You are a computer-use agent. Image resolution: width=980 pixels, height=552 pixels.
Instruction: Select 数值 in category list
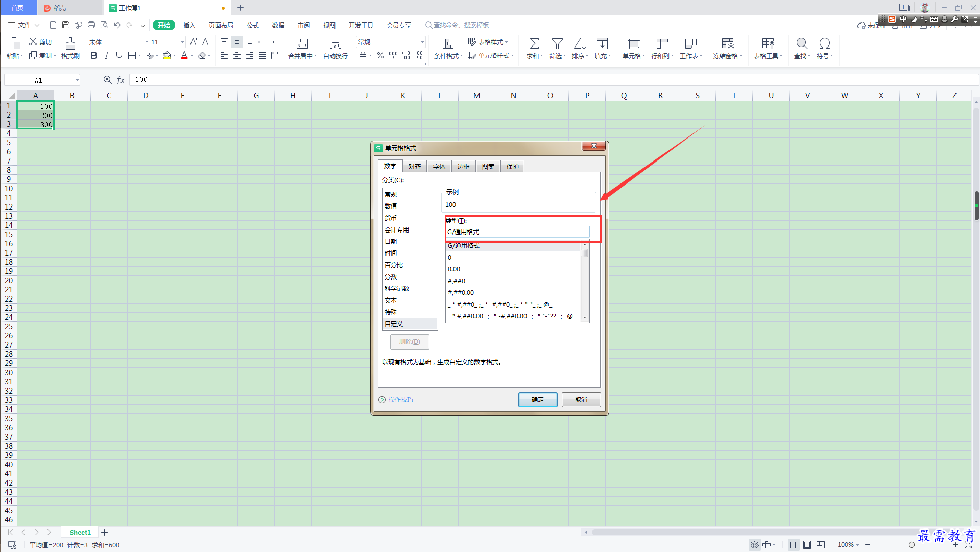click(x=410, y=206)
